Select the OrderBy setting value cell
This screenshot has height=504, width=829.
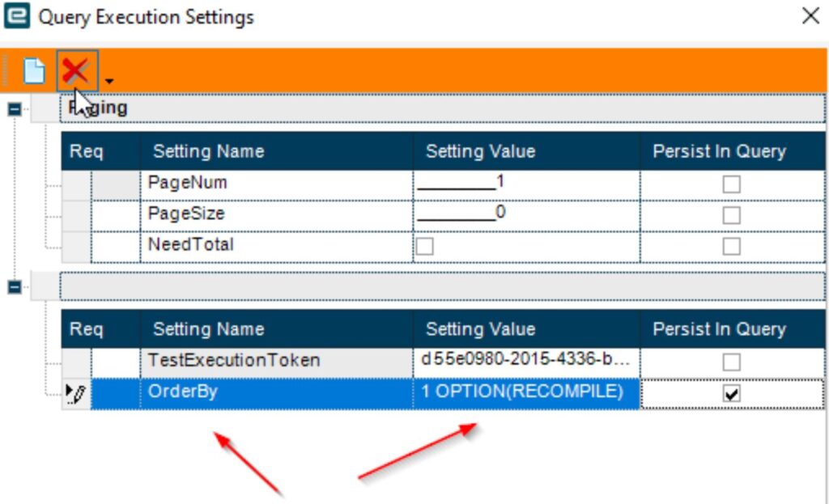(526, 393)
